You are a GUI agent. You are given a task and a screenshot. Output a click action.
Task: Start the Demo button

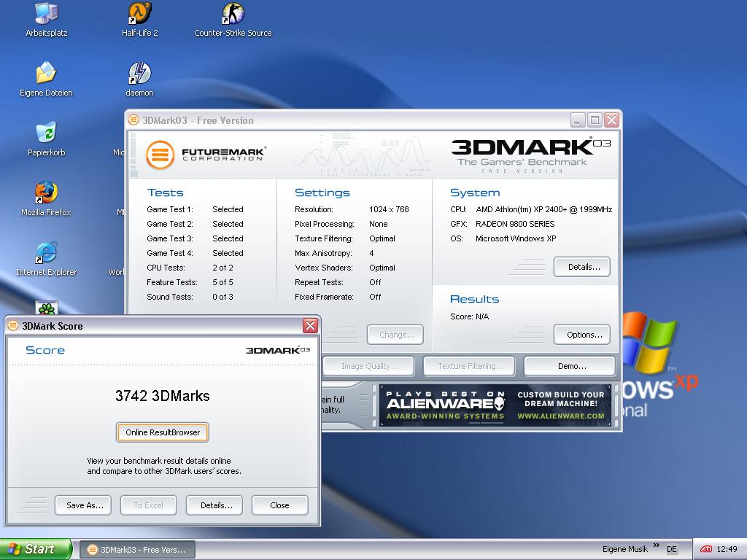[x=570, y=366]
